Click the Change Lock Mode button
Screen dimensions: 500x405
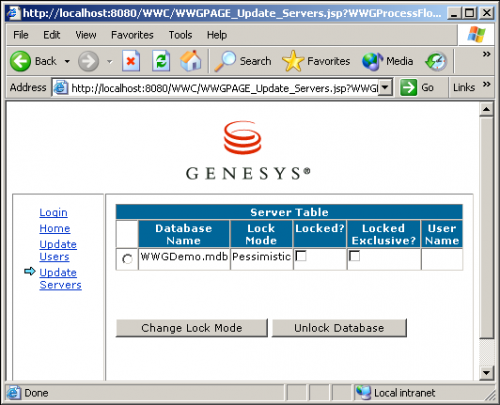pyautogui.click(x=192, y=328)
